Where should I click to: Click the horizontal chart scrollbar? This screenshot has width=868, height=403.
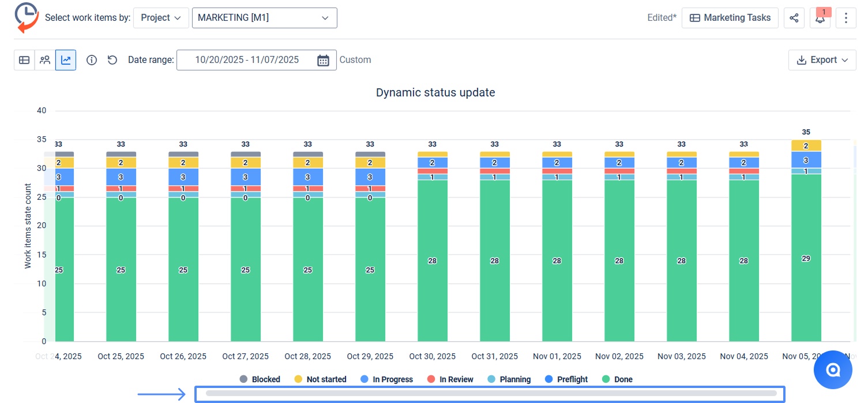(x=490, y=394)
